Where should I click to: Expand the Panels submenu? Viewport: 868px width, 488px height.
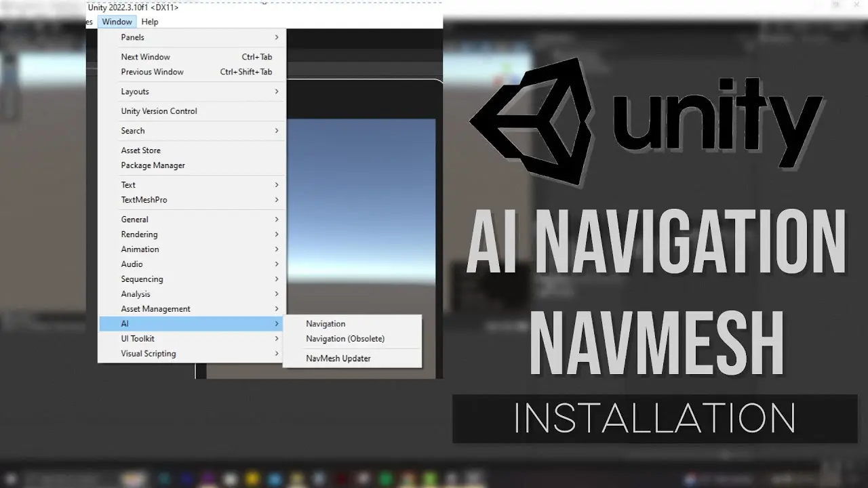192,37
